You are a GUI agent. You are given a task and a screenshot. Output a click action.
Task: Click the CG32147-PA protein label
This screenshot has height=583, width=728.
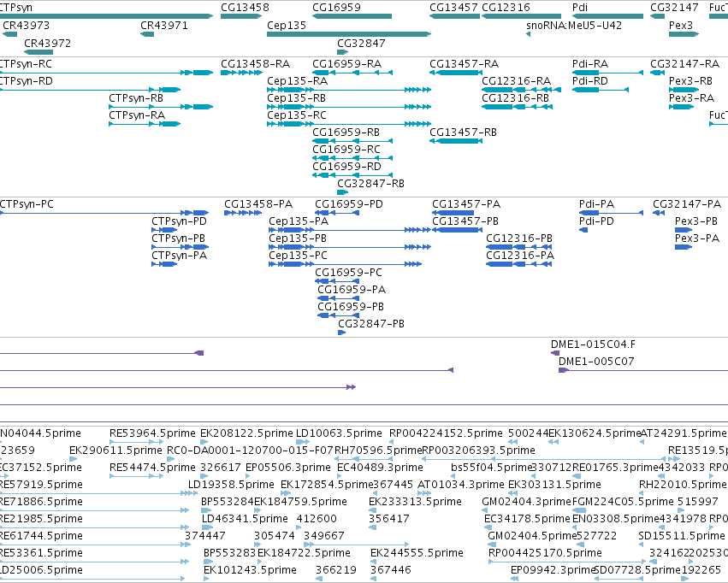tap(687, 204)
